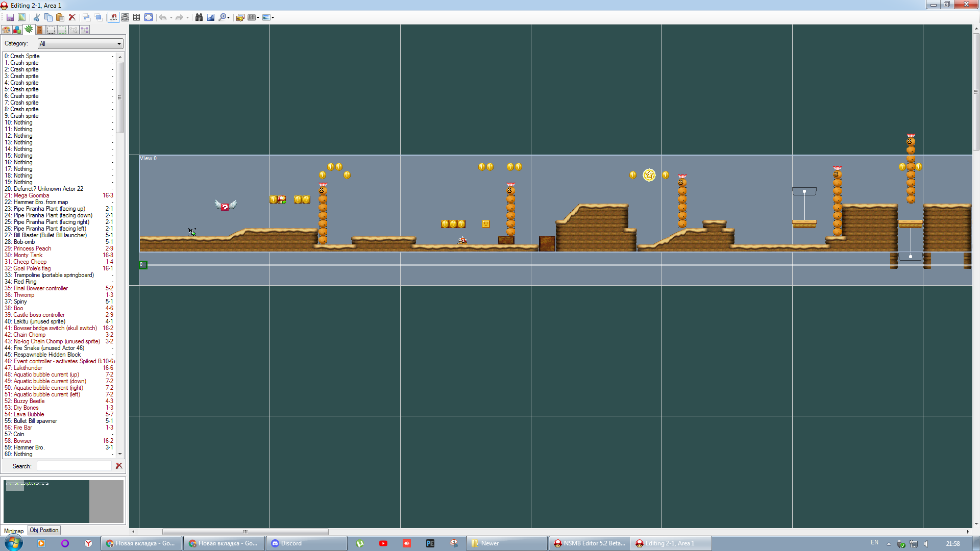This screenshot has width=980, height=551.
Task: Clear search with the red X button
Action: click(x=119, y=466)
